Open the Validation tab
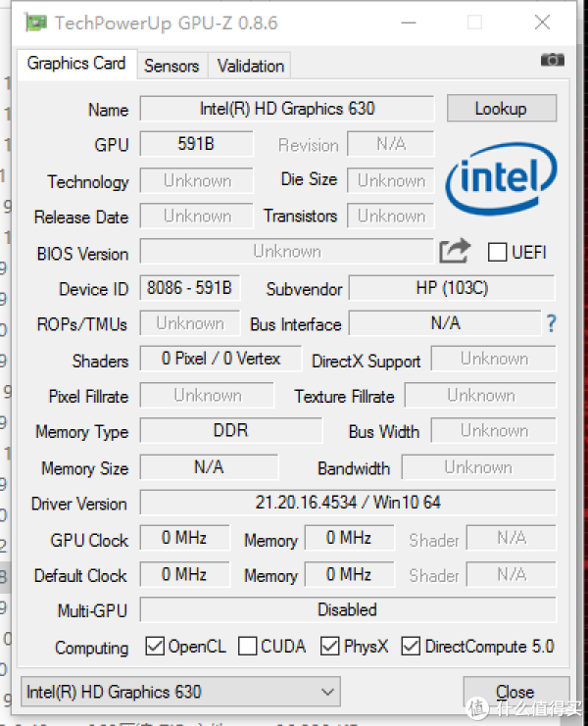Image resolution: width=588 pixels, height=726 pixels. [x=251, y=66]
